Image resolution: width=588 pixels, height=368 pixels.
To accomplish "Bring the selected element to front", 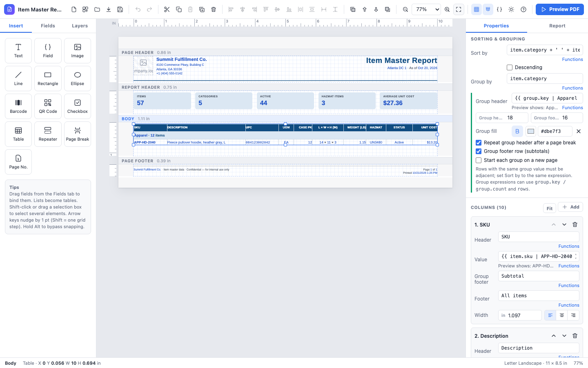I will click(353, 9).
